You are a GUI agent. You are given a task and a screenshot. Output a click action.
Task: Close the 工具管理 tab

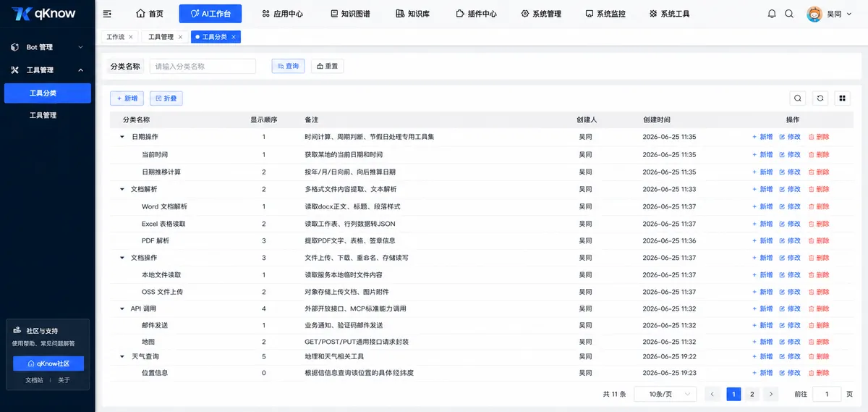pos(181,37)
